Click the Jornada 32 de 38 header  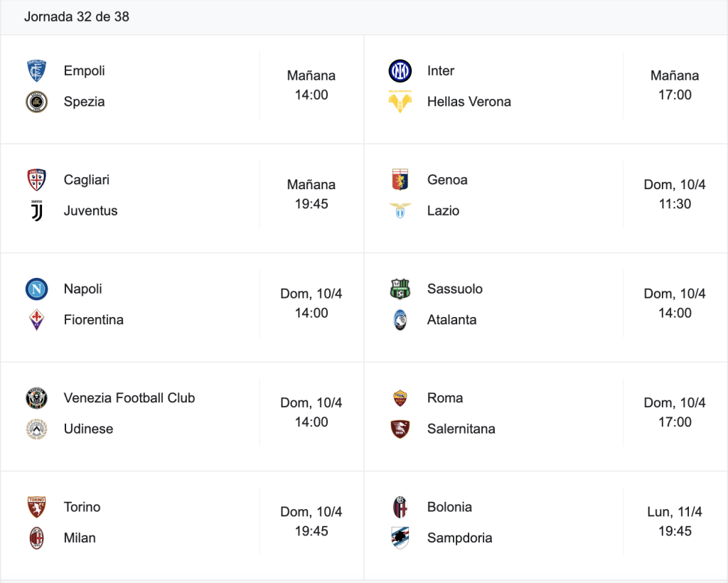[x=77, y=17]
